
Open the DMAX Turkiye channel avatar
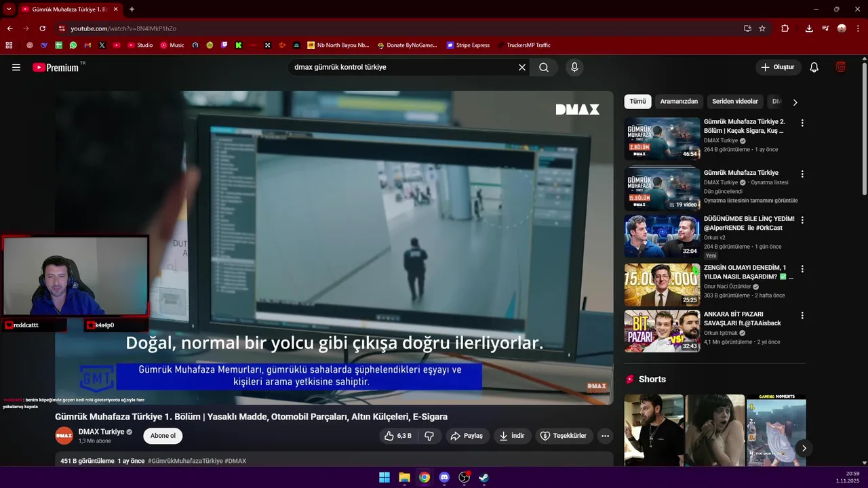64,436
